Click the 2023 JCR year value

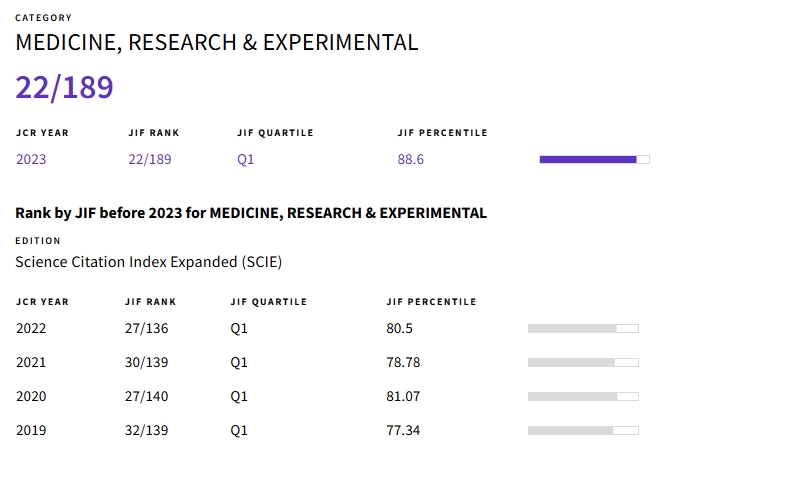[31, 159]
